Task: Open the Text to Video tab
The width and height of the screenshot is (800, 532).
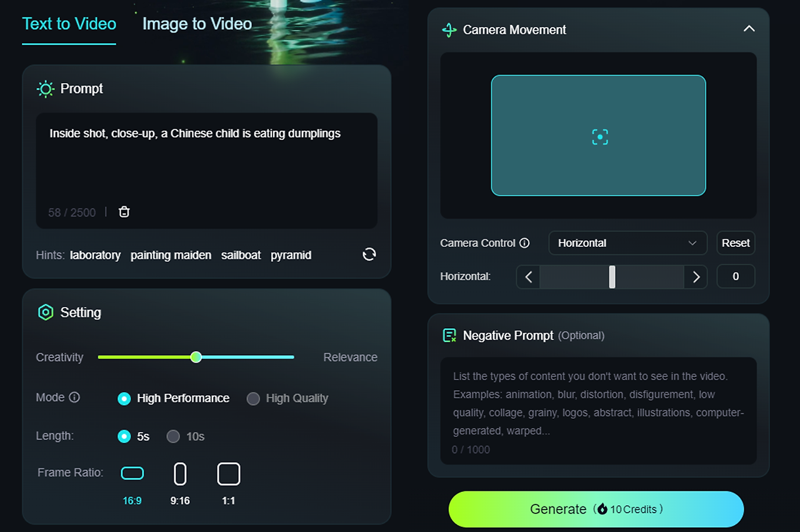Action: tap(69, 24)
